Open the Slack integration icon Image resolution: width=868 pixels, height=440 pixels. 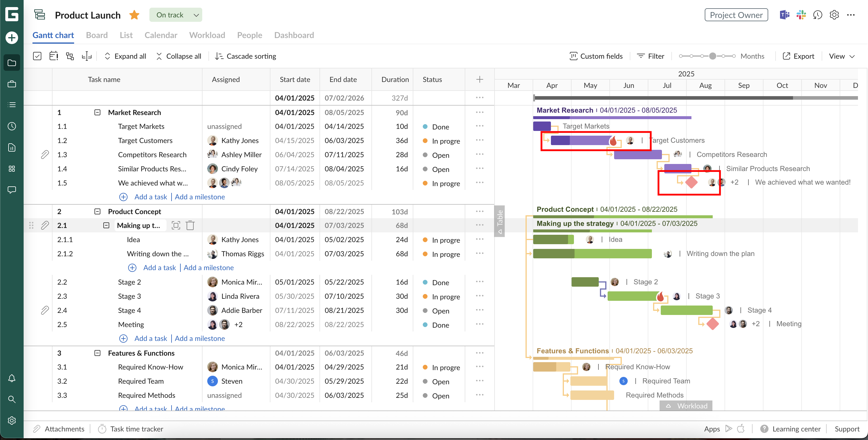(801, 15)
